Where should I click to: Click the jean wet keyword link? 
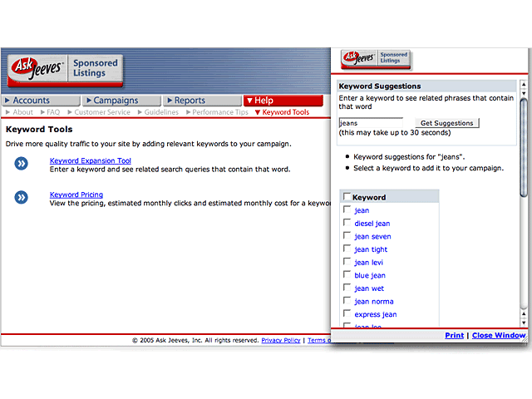click(369, 288)
